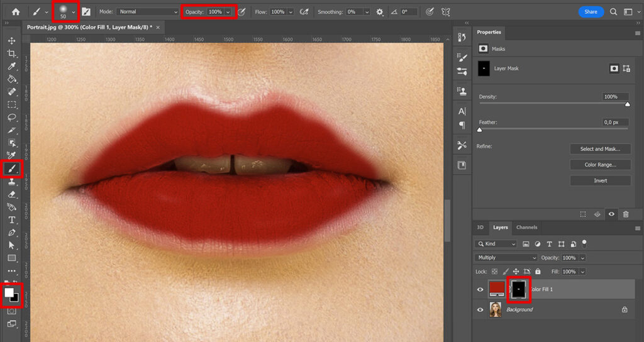Toggle mask visibility eye in Properties
Image resolution: width=644 pixels, height=342 pixels.
click(611, 214)
